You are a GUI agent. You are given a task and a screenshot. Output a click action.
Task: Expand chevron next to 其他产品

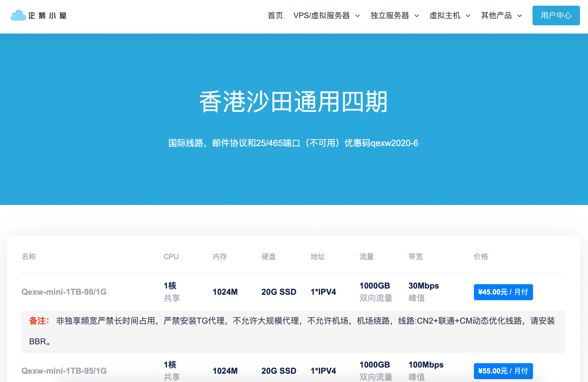point(519,16)
